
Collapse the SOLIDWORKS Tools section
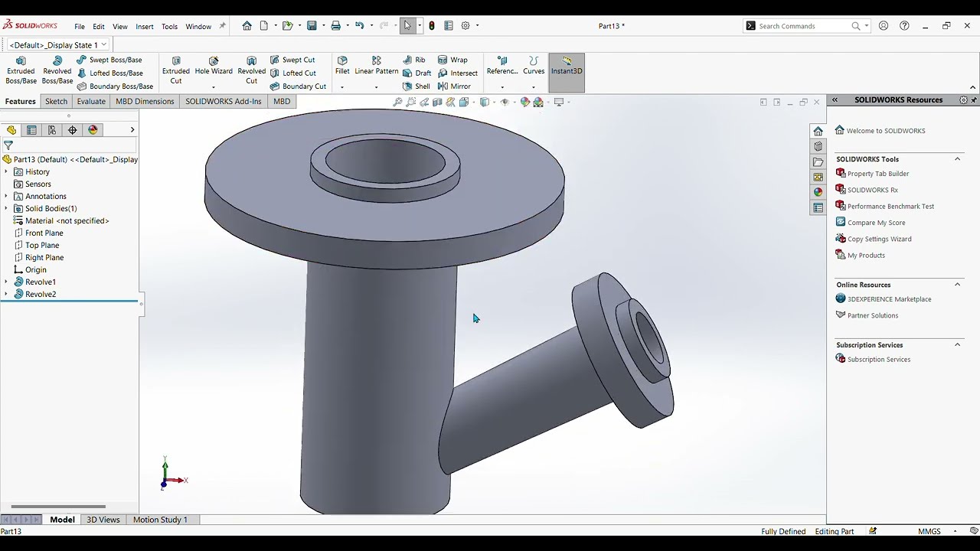click(957, 159)
